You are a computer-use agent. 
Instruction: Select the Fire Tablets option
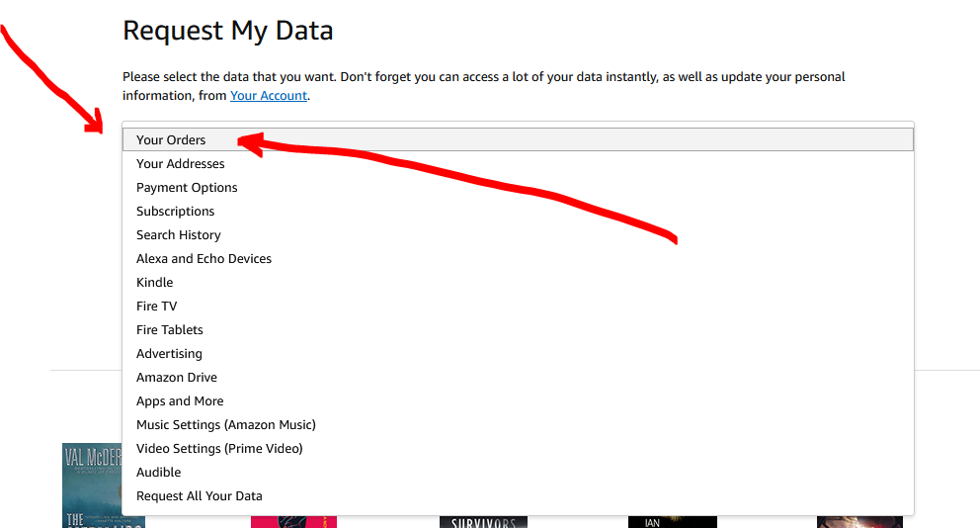point(170,330)
